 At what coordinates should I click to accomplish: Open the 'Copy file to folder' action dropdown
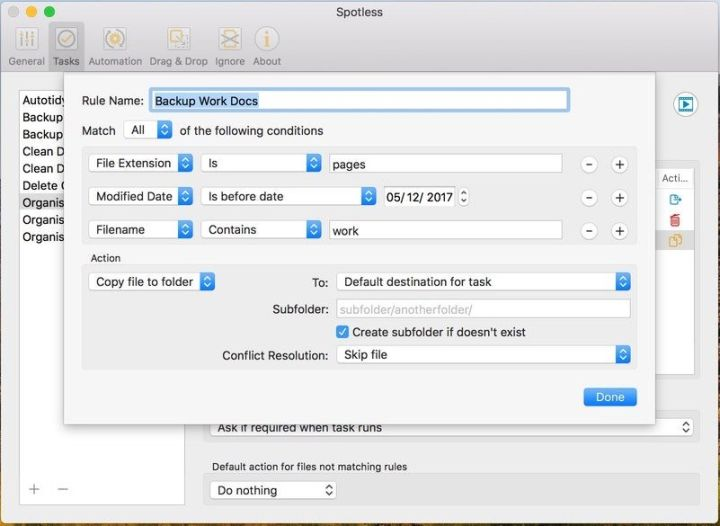click(152, 281)
